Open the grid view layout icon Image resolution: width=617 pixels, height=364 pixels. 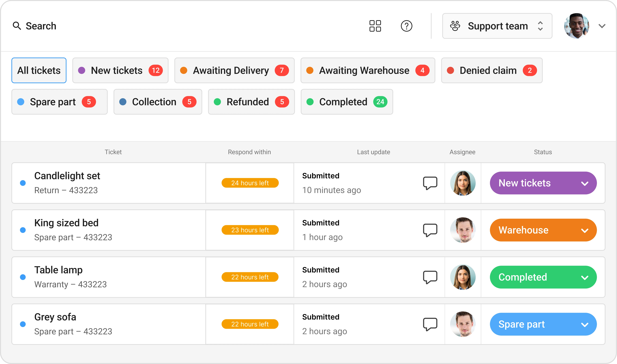click(375, 26)
